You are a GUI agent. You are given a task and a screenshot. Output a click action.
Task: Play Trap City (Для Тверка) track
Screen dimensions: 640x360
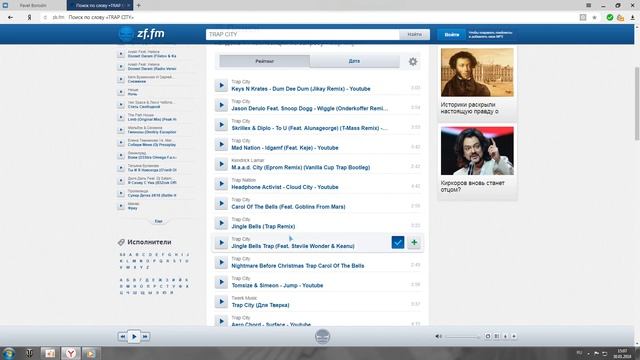click(x=221, y=302)
